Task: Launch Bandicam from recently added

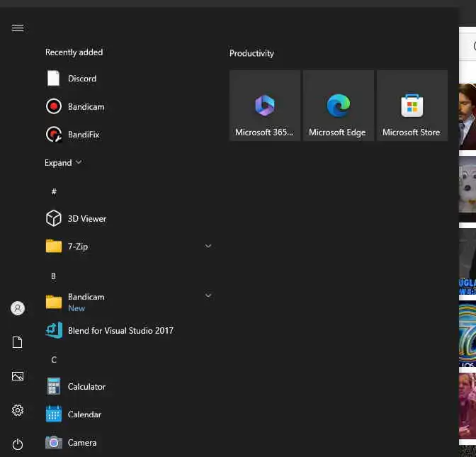Action: [x=86, y=106]
